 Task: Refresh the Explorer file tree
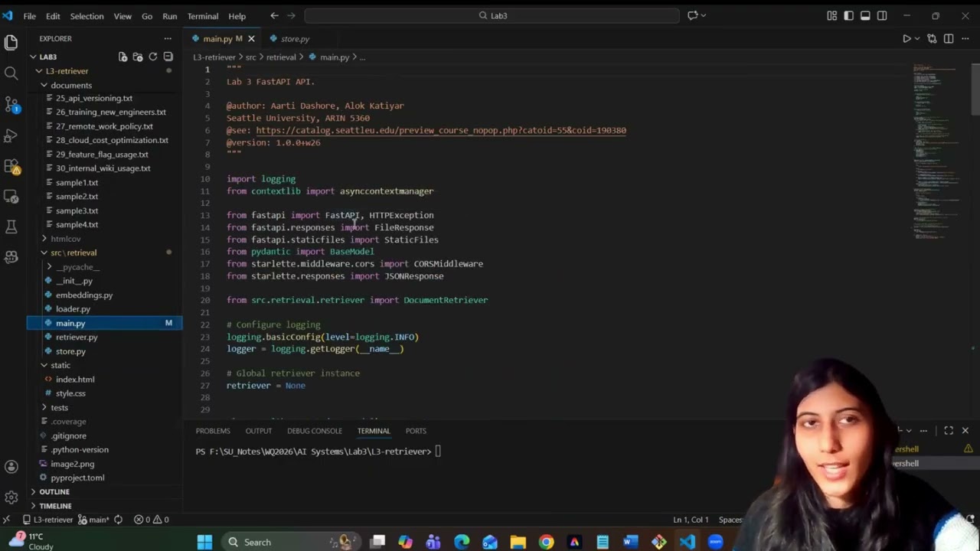pyautogui.click(x=153, y=57)
